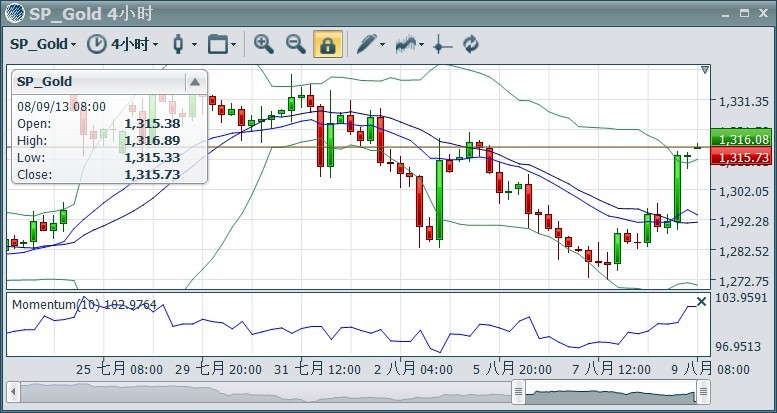Click the Low value 1,315.33
The image size is (777, 413).
click(x=152, y=158)
